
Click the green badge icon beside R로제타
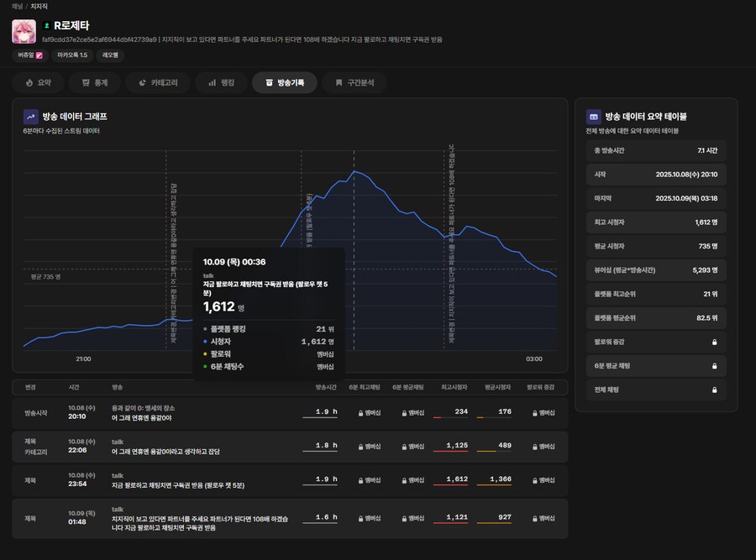click(47, 26)
